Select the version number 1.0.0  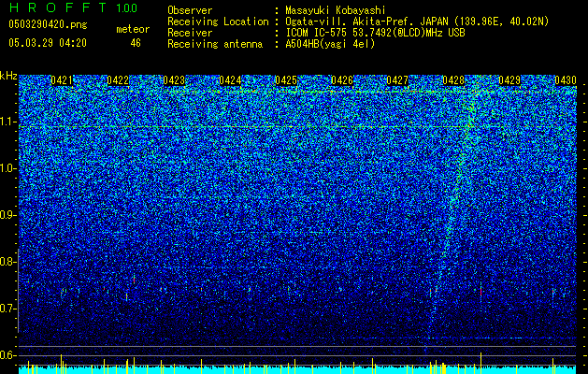click(x=126, y=7)
